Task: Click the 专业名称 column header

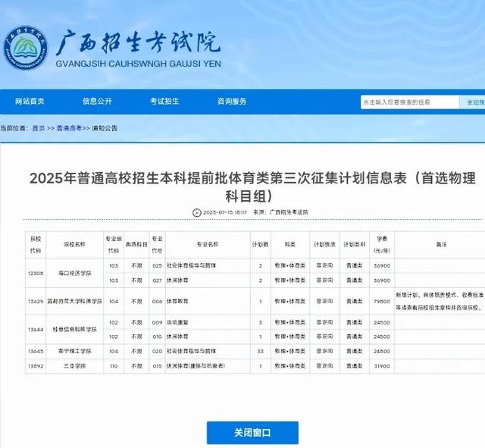Action: pos(208,244)
